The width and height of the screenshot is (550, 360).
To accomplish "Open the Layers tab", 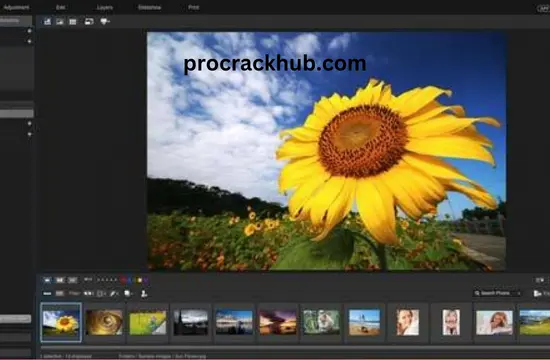I will [x=105, y=7].
